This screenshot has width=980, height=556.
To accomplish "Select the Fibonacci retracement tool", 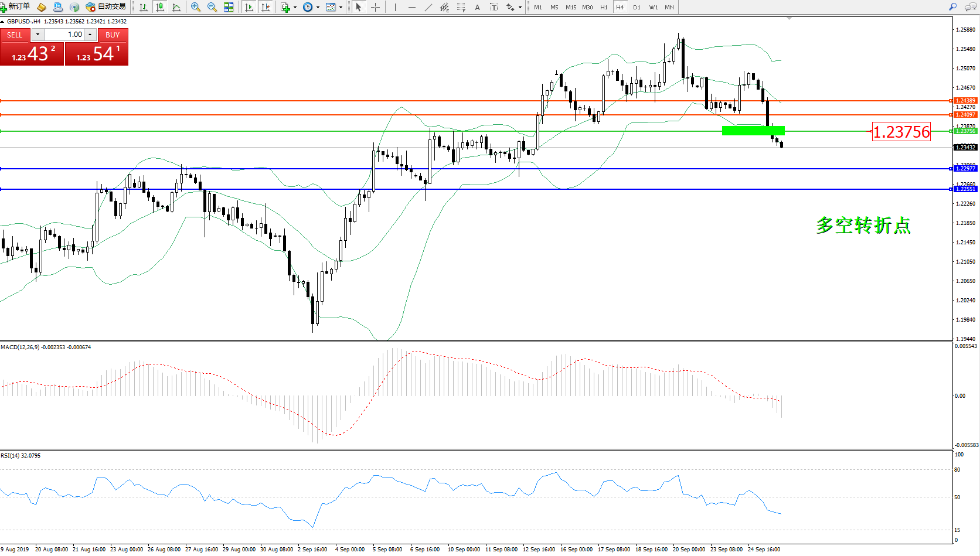I will (x=461, y=7).
